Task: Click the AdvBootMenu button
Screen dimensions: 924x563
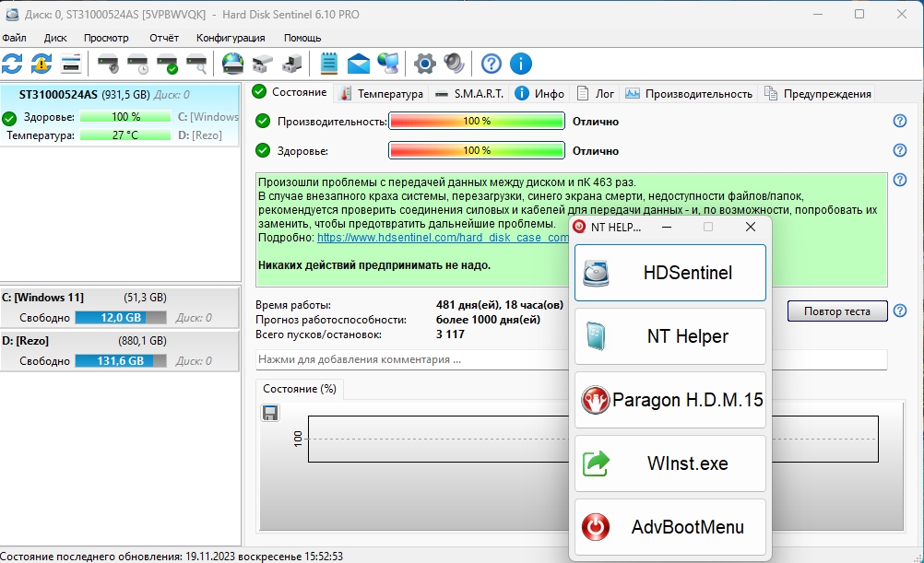Action: 670,527
